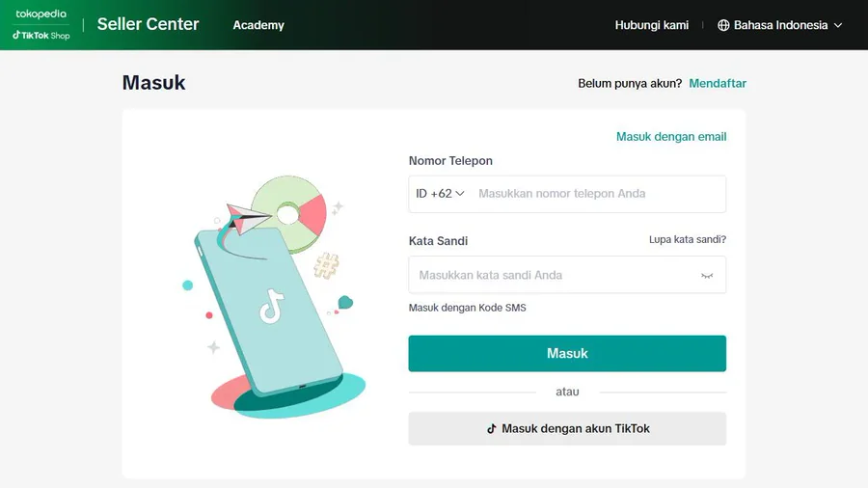Expand the ID +62 country code selector
Image resolution: width=868 pixels, height=488 pixels.
[440, 194]
